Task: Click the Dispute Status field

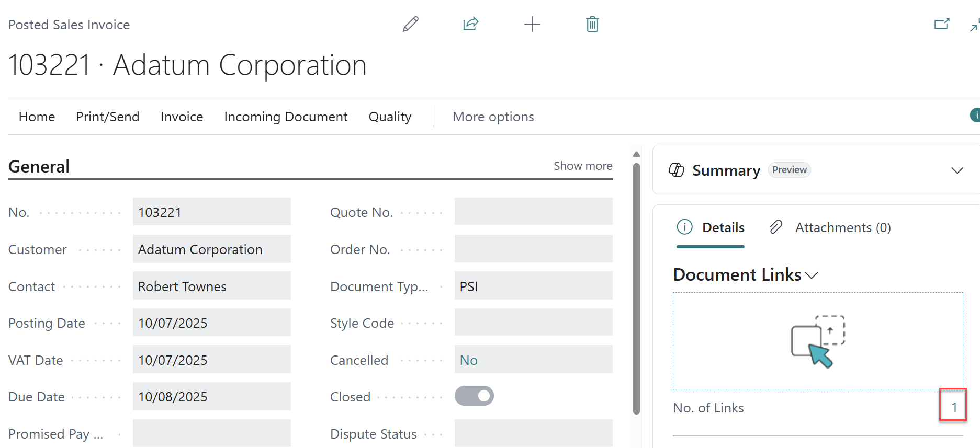Action: click(x=534, y=433)
